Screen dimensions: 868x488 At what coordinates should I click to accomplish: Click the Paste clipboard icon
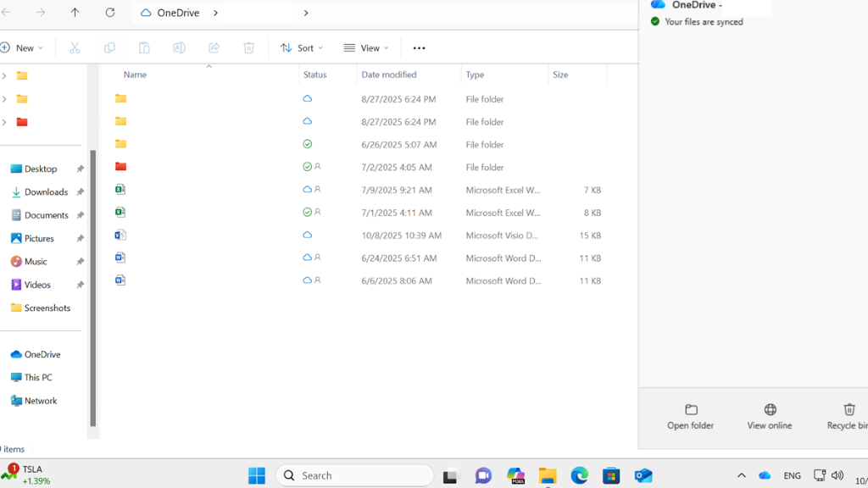pyautogui.click(x=144, y=48)
